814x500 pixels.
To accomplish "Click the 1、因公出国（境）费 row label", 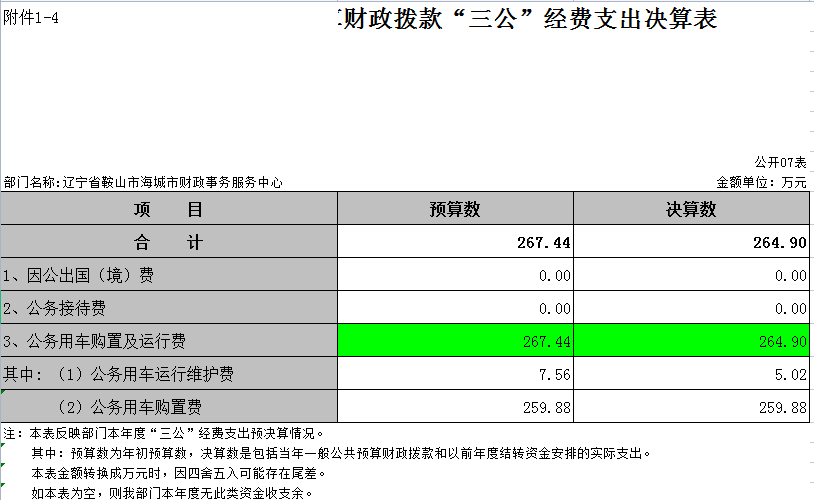I will tap(169, 275).
